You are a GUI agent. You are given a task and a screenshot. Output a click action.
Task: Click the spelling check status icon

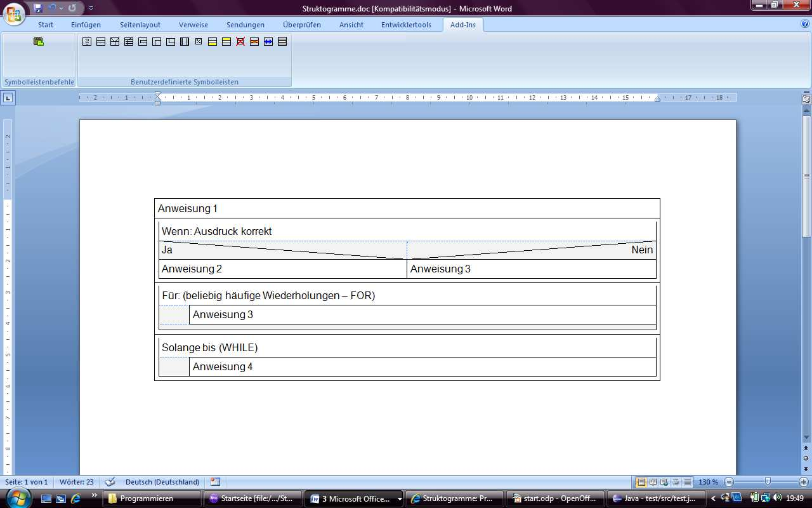(x=110, y=482)
